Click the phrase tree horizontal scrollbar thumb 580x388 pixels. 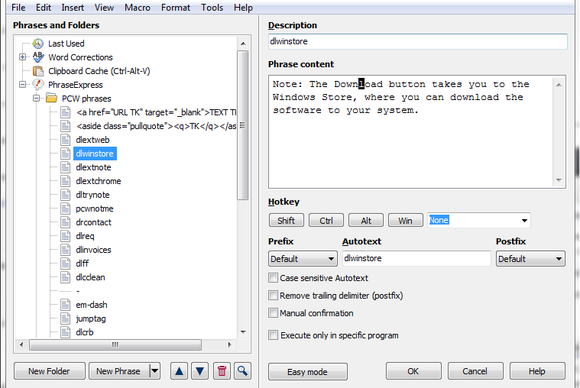pyautogui.click(x=115, y=345)
